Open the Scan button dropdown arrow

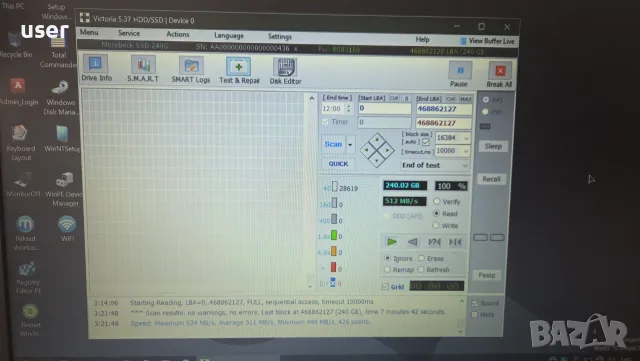(x=350, y=145)
